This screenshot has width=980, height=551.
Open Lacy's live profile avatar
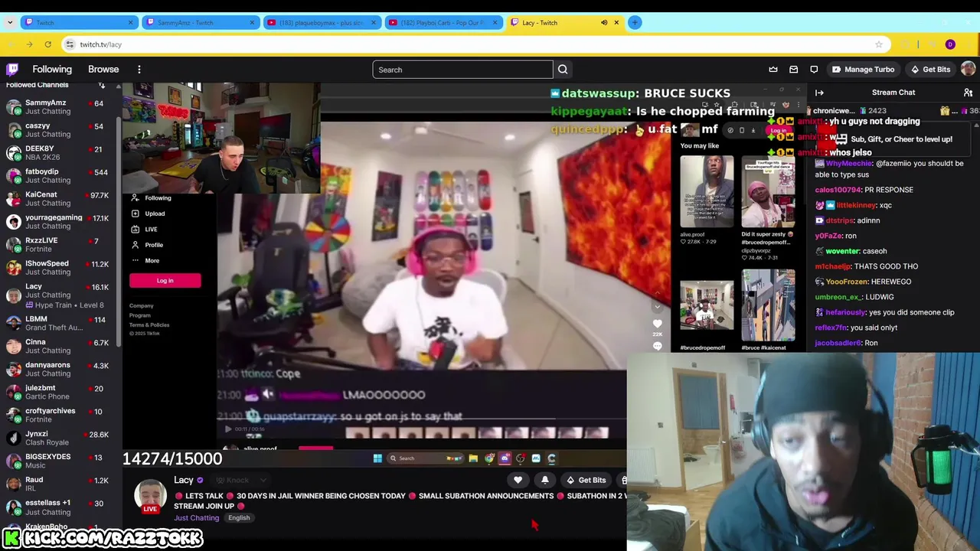pos(151,496)
